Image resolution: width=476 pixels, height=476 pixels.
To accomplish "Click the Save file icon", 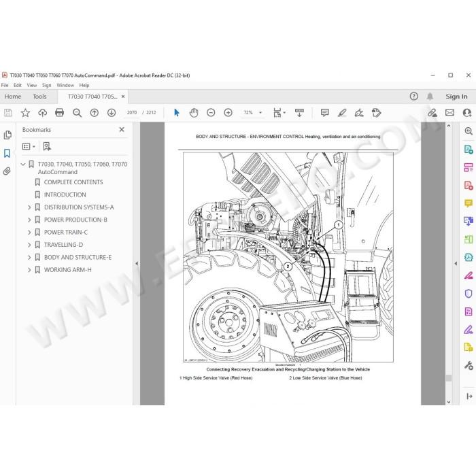I will (8, 113).
